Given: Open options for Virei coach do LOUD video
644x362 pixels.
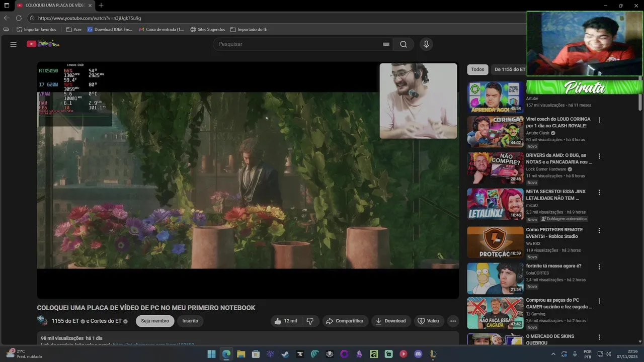Looking at the screenshot, I should tap(599, 120).
